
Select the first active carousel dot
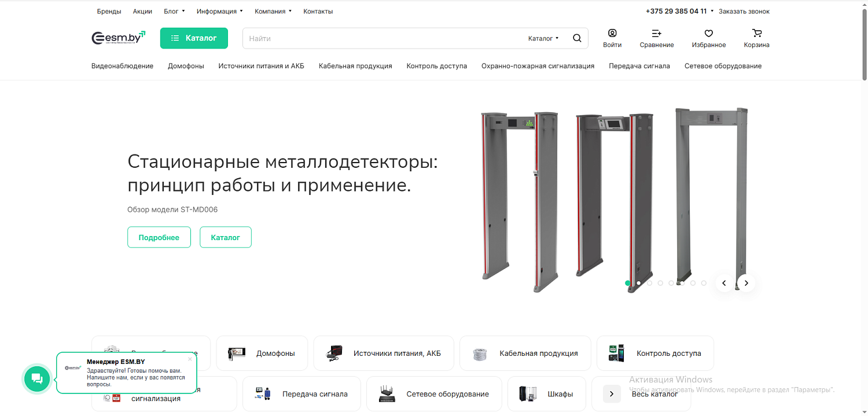pyautogui.click(x=627, y=283)
